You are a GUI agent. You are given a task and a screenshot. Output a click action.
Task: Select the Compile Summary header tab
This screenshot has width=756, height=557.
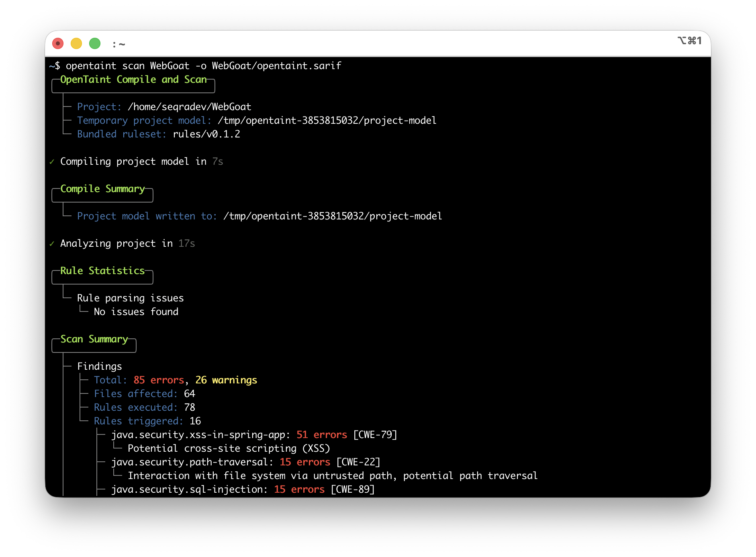click(x=102, y=188)
